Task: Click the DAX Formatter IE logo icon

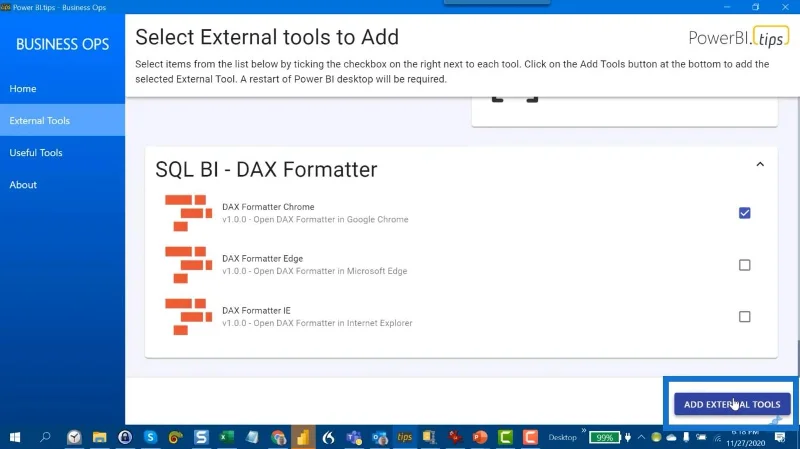Action: tap(188, 316)
